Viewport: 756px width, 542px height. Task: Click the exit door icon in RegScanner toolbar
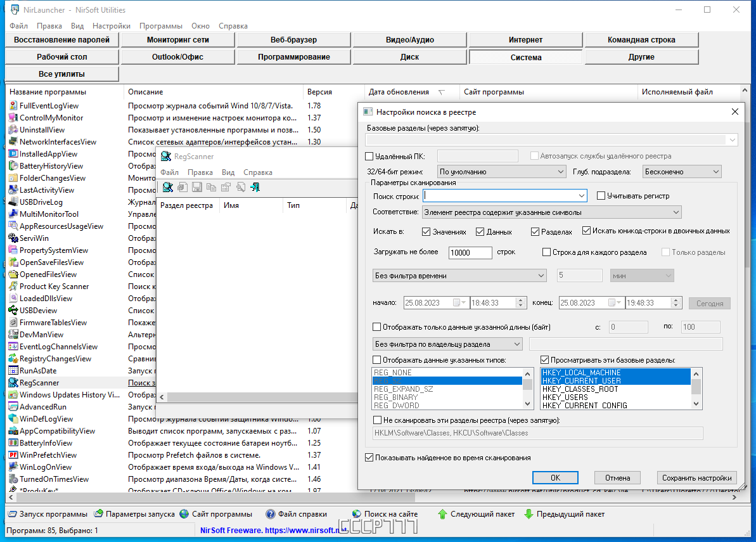255,188
